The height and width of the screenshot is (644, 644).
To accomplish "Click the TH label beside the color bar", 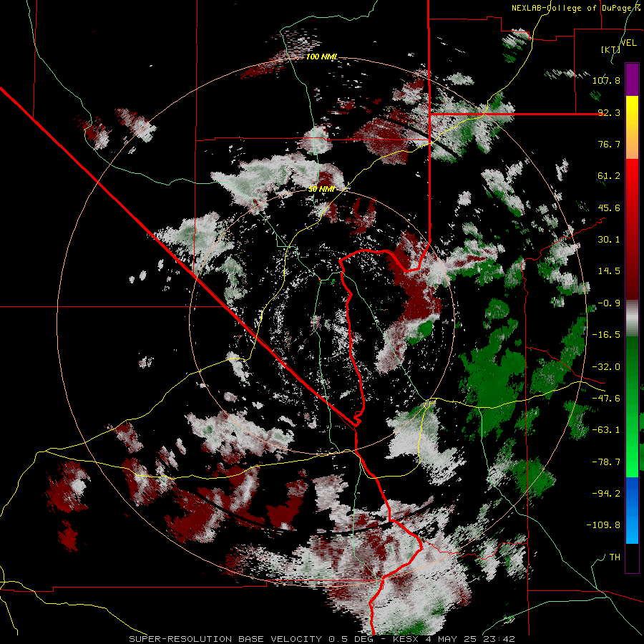I will point(615,557).
